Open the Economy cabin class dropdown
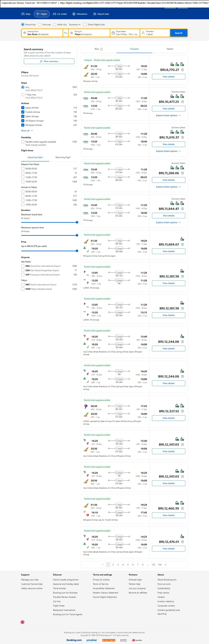This screenshot has height=644, width=209. (75, 25)
